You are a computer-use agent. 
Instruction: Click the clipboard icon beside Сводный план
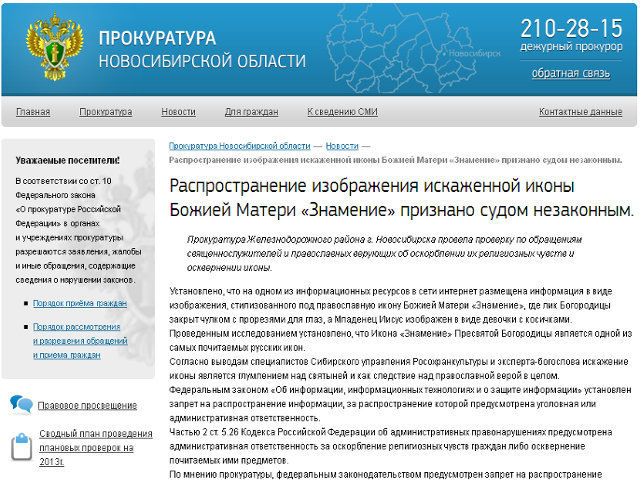coord(21,443)
